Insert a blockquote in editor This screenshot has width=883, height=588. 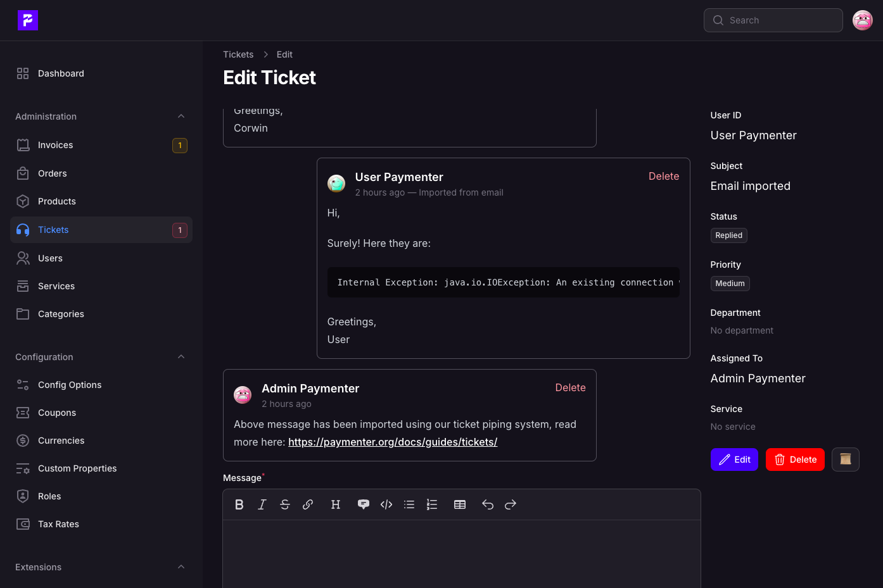tap(364, 504)
